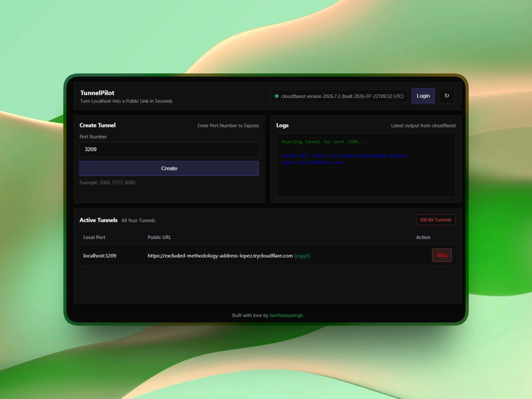This screenshot has width=532, height=399.
Task: Click Kill All Tunnels button
Action: (436, 220)
